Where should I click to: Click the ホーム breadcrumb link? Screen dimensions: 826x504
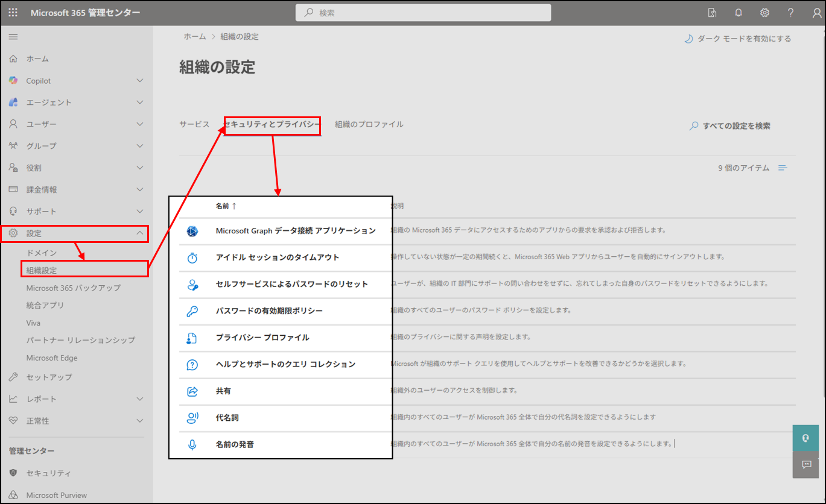195,37
